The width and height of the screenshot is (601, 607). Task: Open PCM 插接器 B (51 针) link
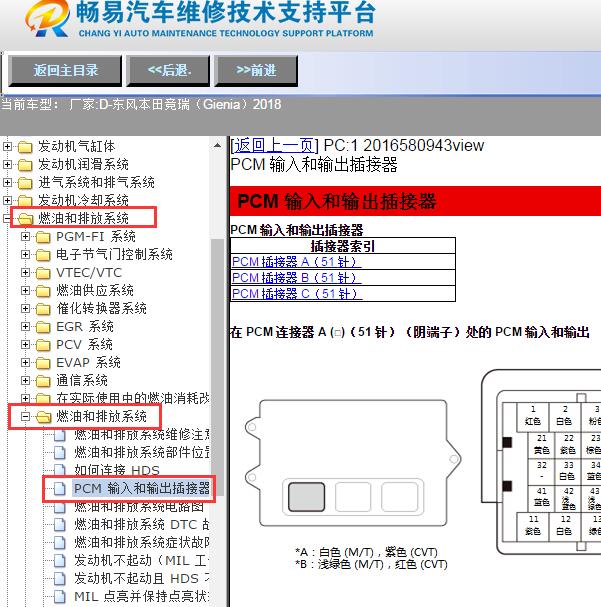pos(296,278)
